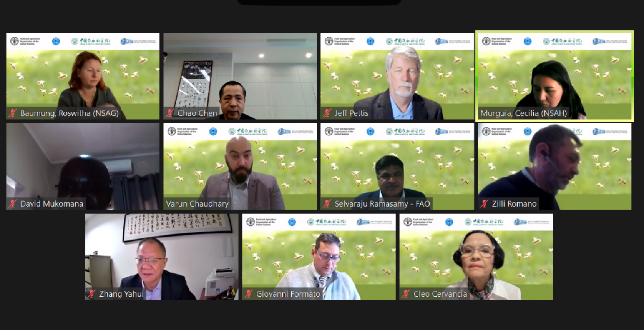Viewport: 644px width, 330px height.
Task: Click the Selvaraju Ramasamy - FAO name label
Action: pos(382,204)
